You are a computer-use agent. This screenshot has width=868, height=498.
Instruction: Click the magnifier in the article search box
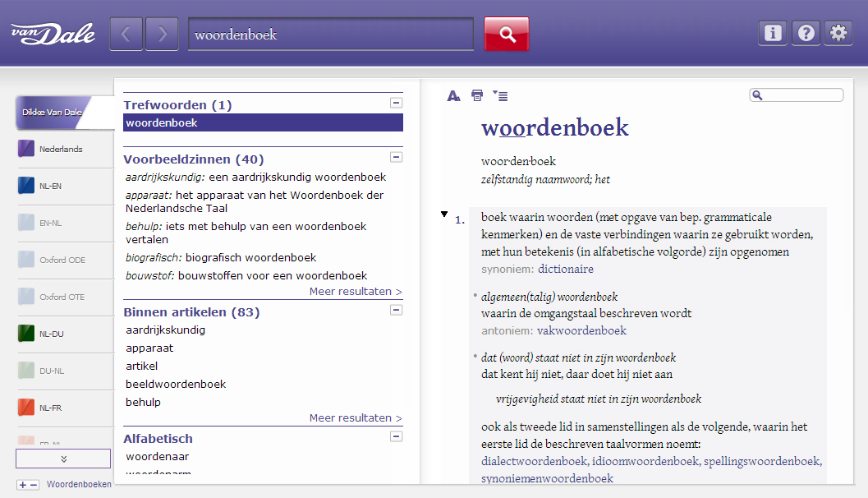click(x=757, y=95)
